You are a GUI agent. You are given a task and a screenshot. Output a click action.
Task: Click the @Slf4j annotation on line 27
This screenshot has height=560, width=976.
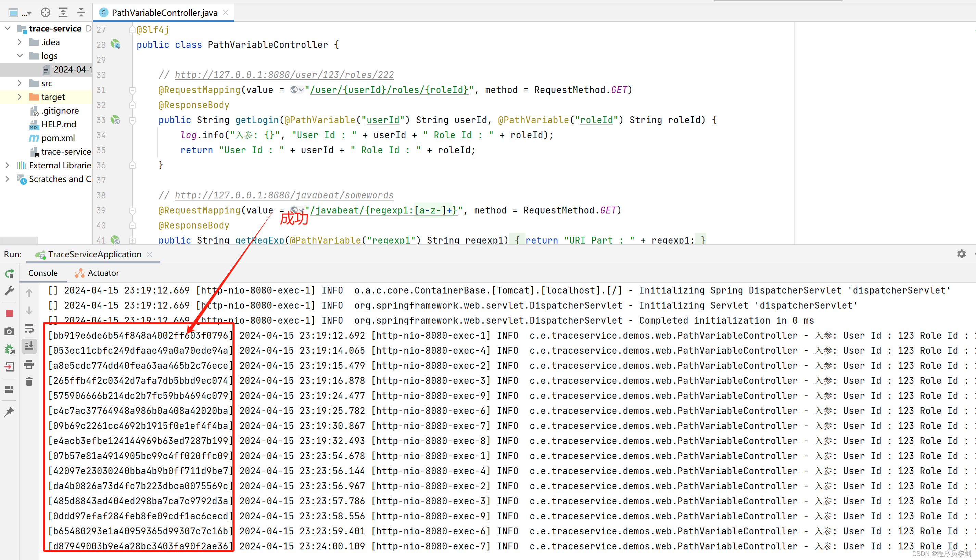(x=153, y=30)
